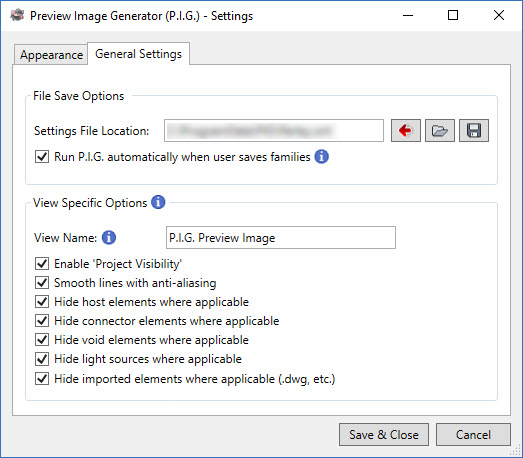Uncheck Hide imported elements (.dwg, etc.)
Image resolution: width=523 pixels, height=458 pixels.
[x=42, y=379]
